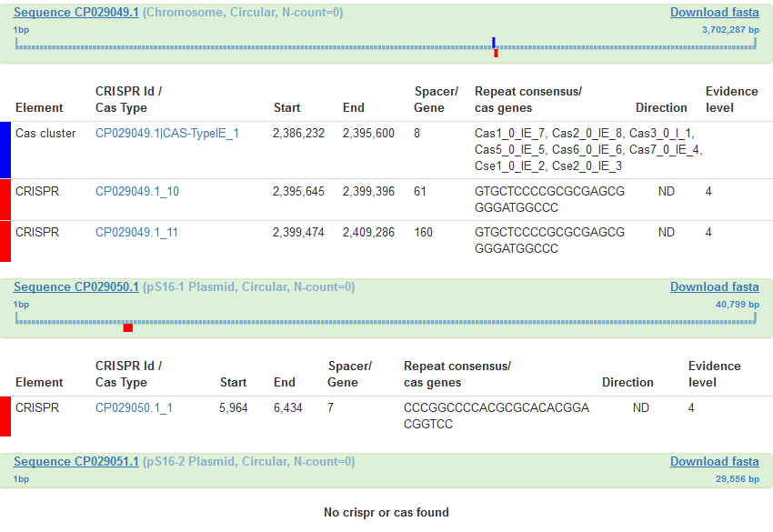
Task: Open the Sequence CP029051.1 link
Action: click(75, 461)
